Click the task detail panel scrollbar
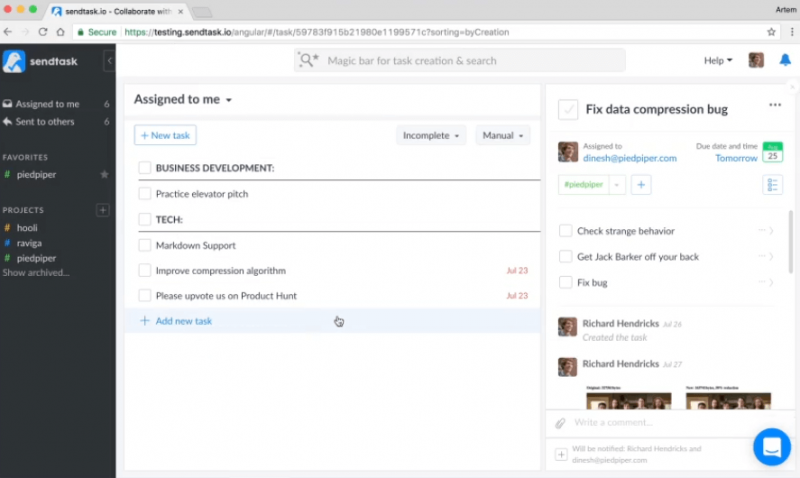Screen dimensions: 800x478 pos(790,242)
